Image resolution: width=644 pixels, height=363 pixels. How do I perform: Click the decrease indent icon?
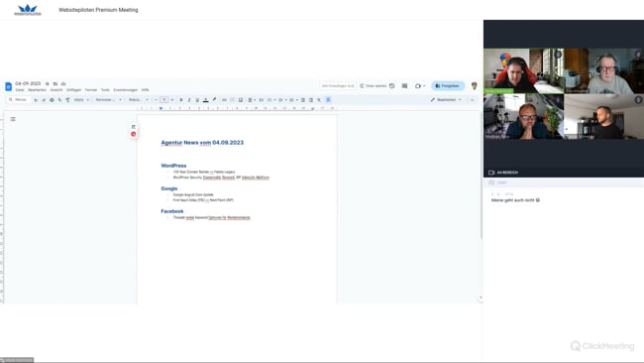(303, 100)
